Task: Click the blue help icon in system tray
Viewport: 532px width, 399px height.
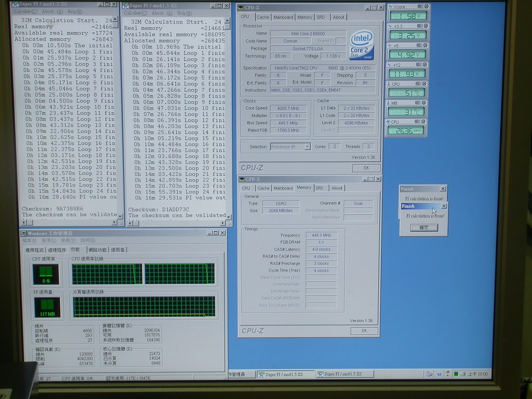Action: pyautogui.click(x=439, y=374)
